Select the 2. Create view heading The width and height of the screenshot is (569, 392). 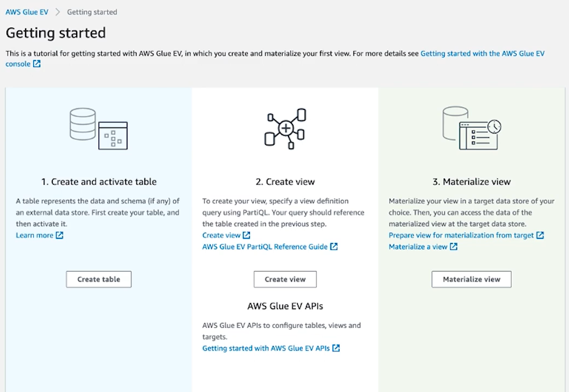click(285, 181)
